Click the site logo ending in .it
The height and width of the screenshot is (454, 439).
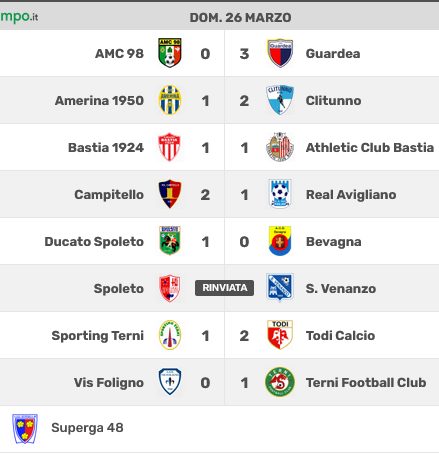[x=19, y=17]
